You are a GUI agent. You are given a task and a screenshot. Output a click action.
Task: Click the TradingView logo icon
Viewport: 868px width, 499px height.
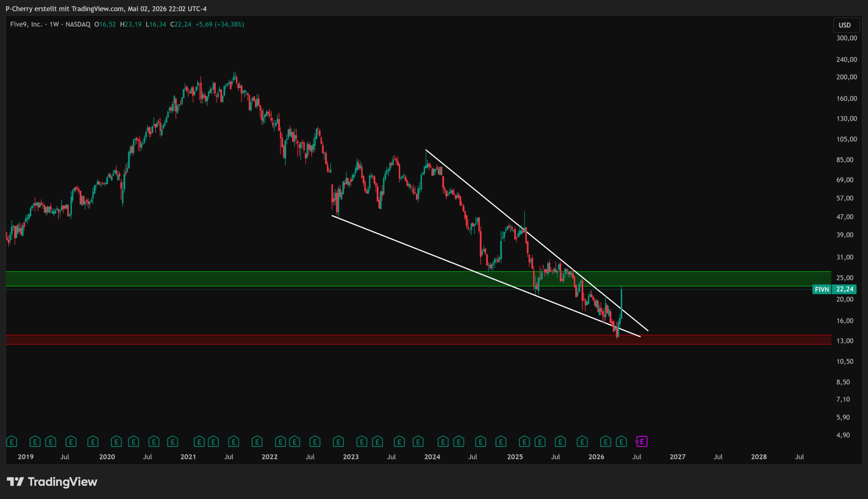click(15, 482)
